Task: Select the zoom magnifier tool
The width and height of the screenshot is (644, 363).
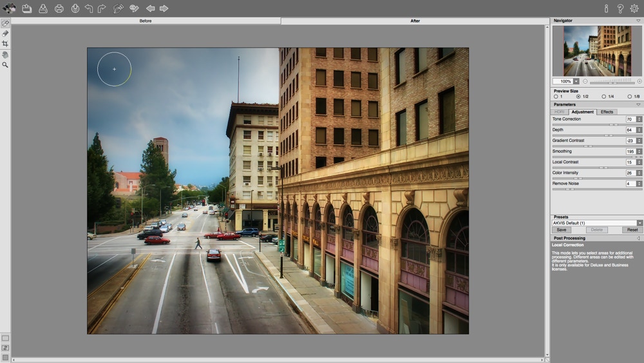Action: 5,65
